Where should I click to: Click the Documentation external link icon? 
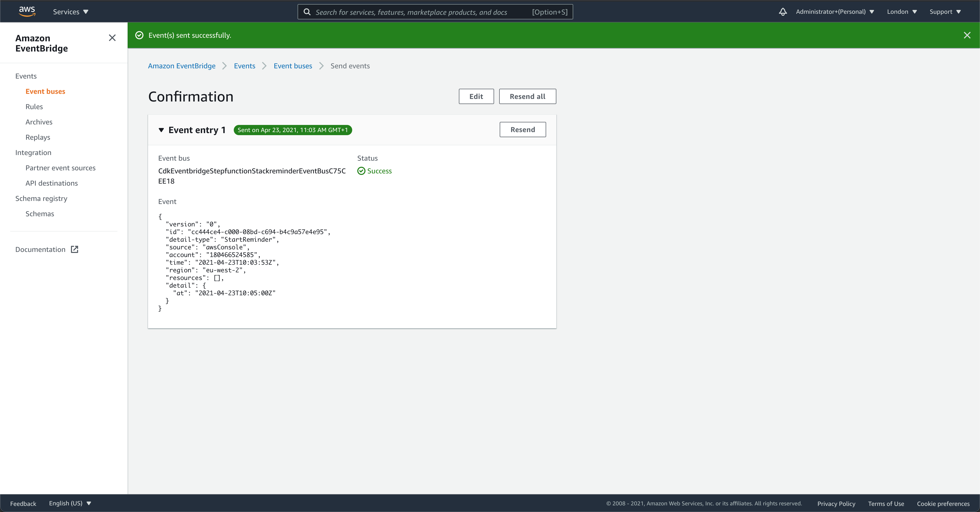click(75, 249)
